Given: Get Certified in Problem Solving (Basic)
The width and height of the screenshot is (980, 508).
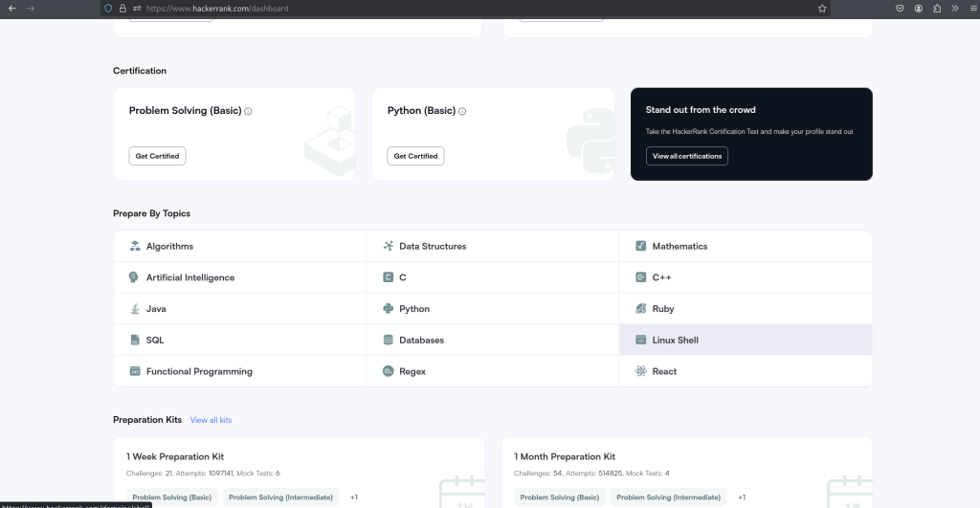Looking at the screenshot, I should 157,156.
